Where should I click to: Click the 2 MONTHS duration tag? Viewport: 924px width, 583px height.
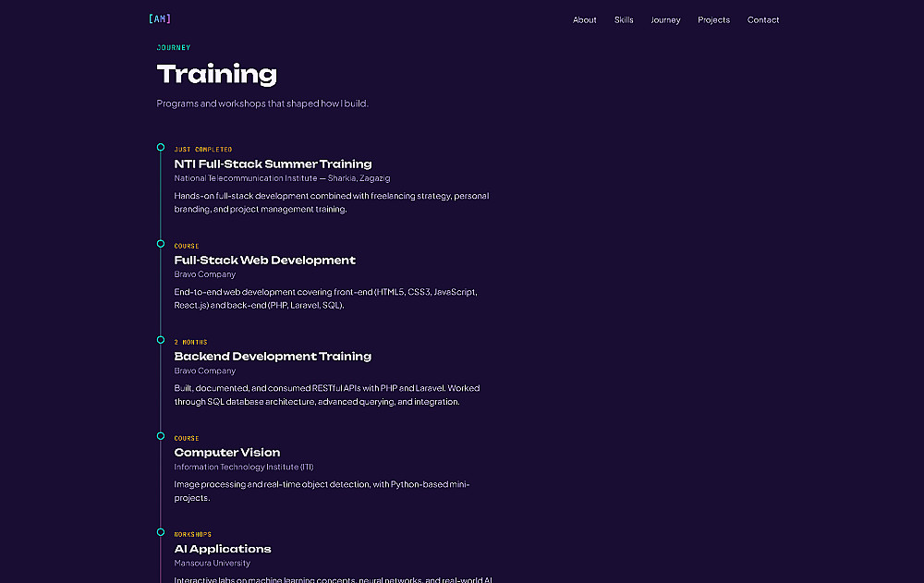pyautogui.click(x=191, y=343)
